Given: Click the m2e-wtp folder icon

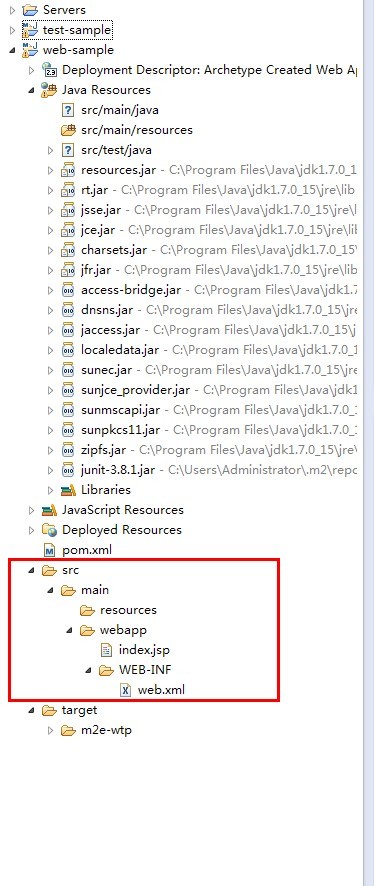Looking at the screenshot, I should [x=68, y=730].
